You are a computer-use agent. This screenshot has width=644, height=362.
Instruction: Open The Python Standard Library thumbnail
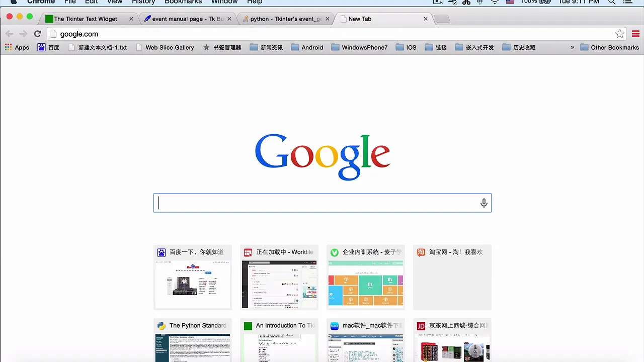193,340
